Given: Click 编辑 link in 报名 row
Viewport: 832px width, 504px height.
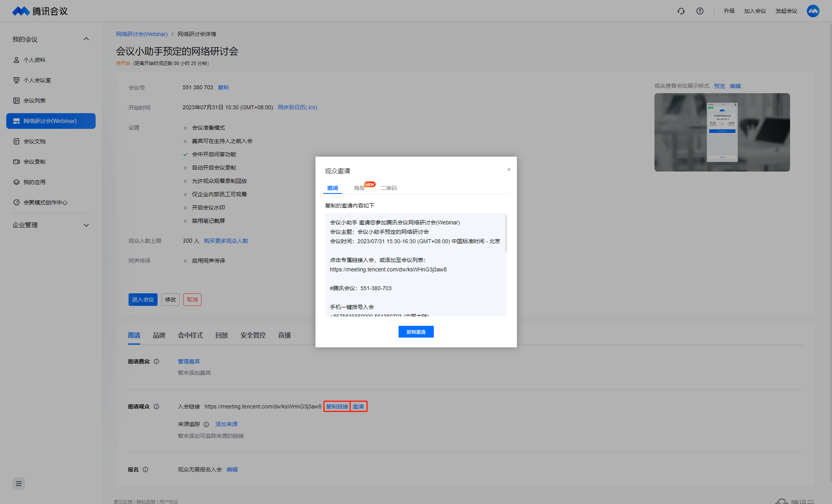Looking at the screenshot, I should pyautogui.click(x=232, y=470).
